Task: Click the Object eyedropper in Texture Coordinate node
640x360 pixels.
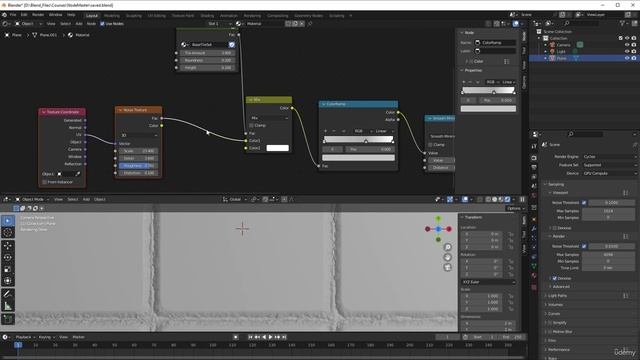Action: pos(78,174)
